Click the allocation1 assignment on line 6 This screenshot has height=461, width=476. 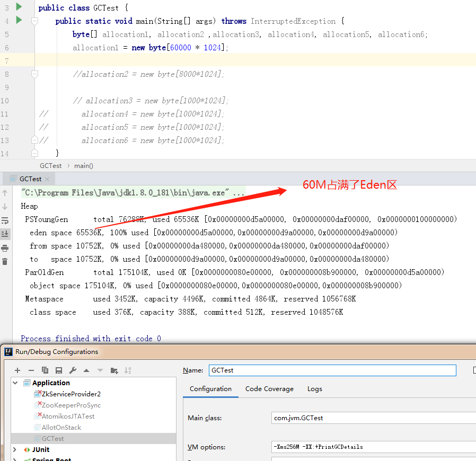(150, 47)
